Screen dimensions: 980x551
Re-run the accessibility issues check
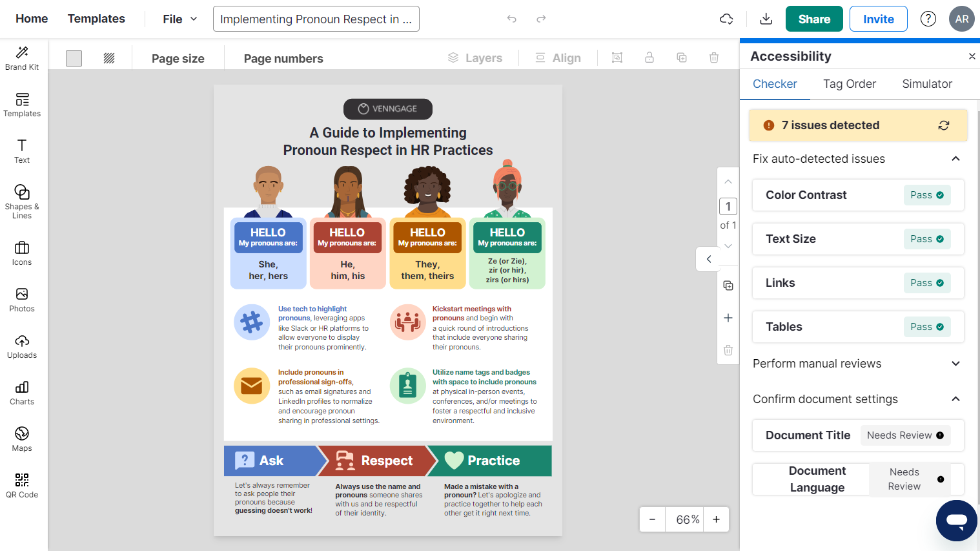944,125
